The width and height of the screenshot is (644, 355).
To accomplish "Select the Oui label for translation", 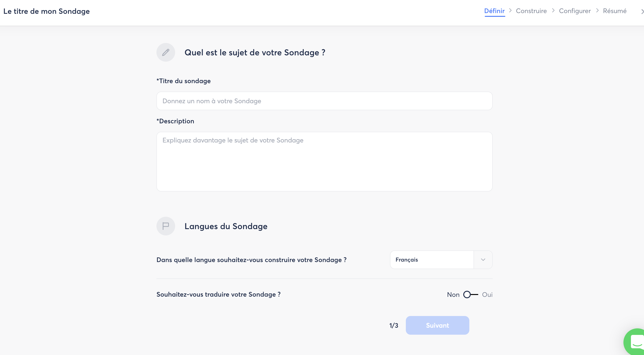I will coord(487,295).
